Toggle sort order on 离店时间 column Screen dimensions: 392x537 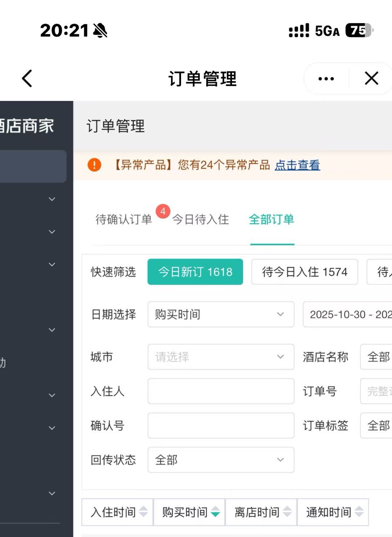[x=287, y=513]
